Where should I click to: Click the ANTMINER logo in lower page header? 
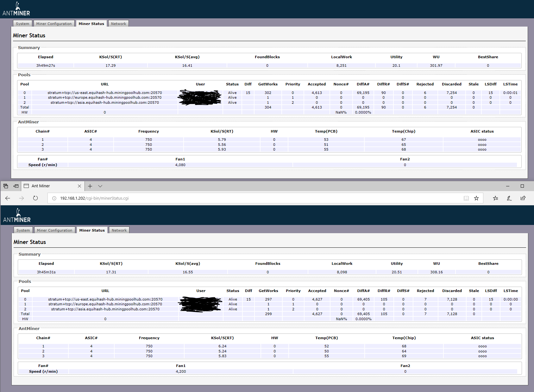tap(17, 216)
